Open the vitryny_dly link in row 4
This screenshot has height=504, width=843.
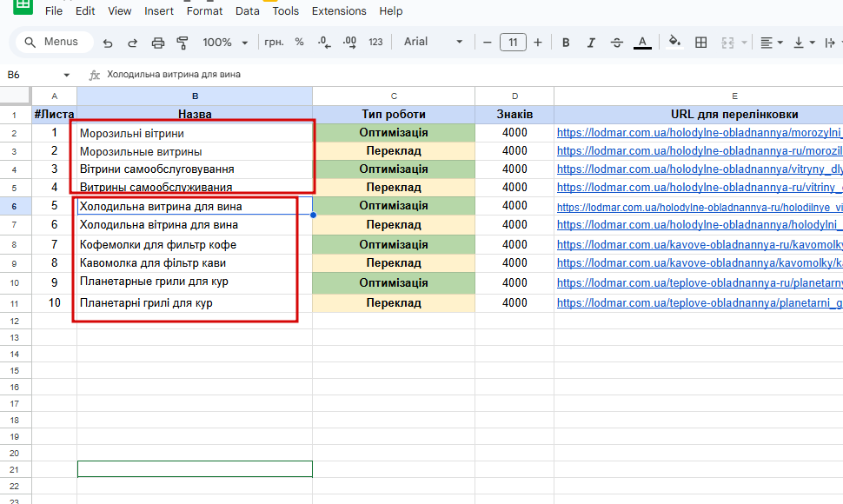point(700,169)
